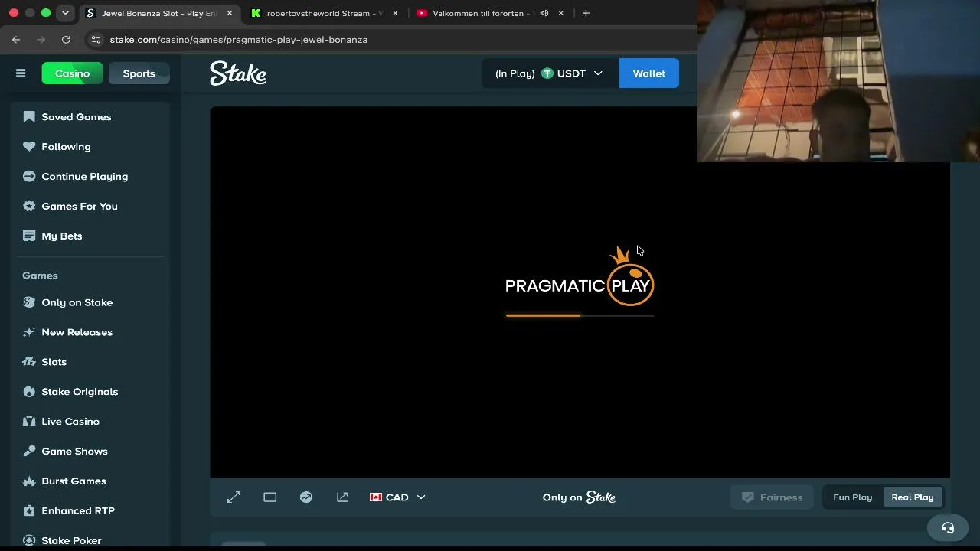The width and height of the screenshot is (980, 551).
Task: Open live stats chart icon
Action: click(x=306, y=497)
